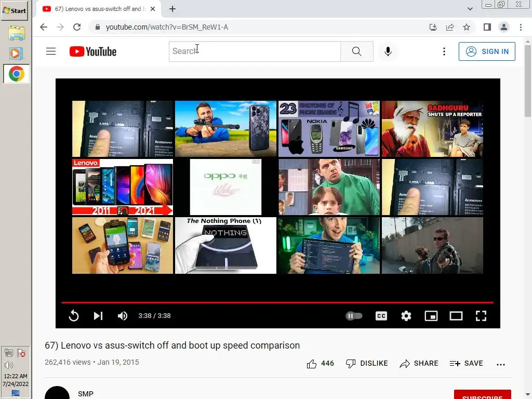This screenshot has height=399, width=532.
Task: Search with your voice microphone
Action: click(x=388, y=51)
